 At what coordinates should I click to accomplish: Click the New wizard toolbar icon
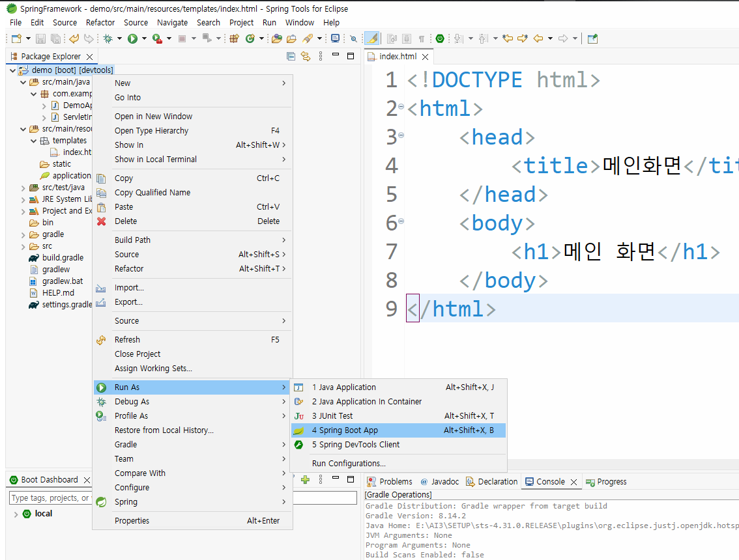(x=16, y=38)
